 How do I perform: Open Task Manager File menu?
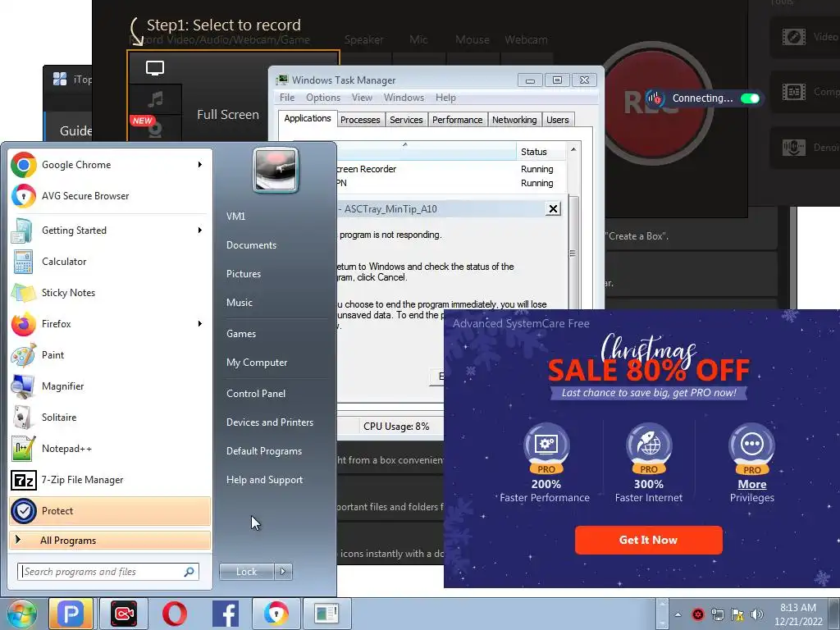tap(286, 98)
